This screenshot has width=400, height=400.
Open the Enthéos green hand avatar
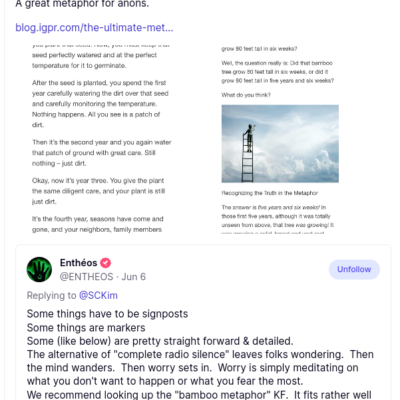39,269
